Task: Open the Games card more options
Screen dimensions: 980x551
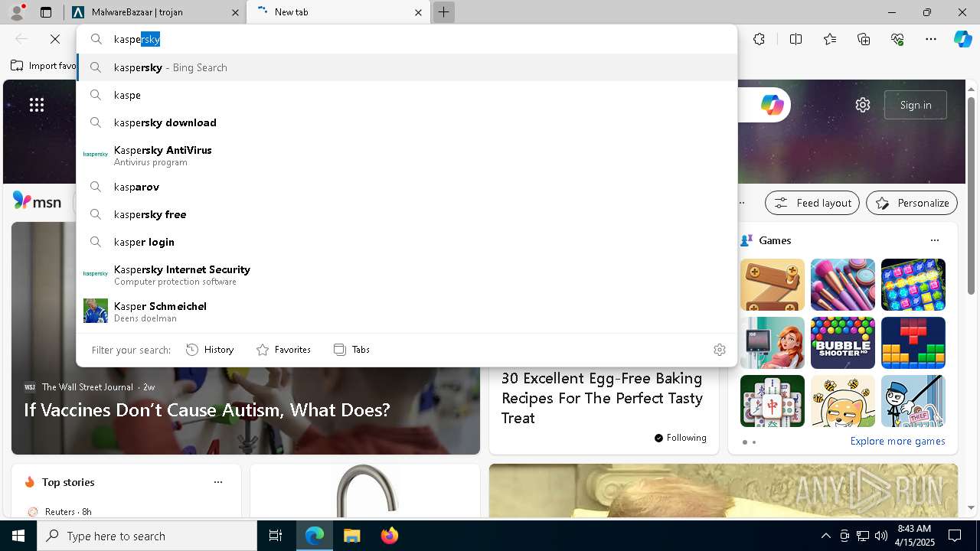Action: [x=934, y=240]
